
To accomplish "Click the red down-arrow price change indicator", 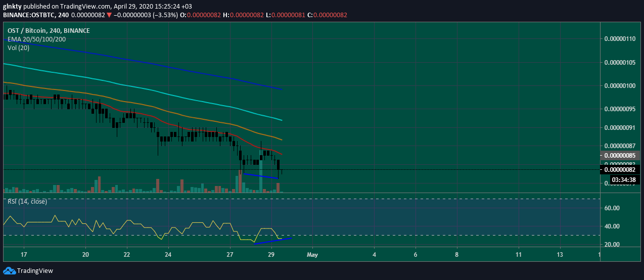I will [x=109, y=15].
